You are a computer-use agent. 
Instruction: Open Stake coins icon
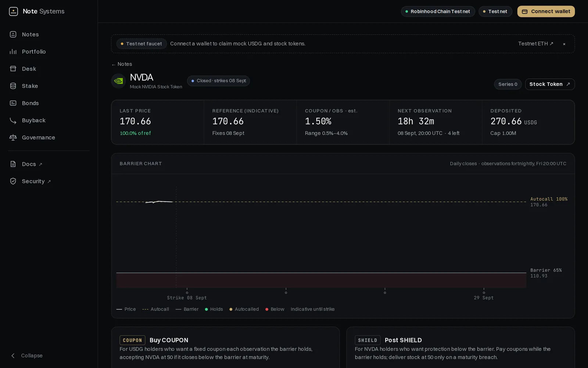tap(13, 86)
